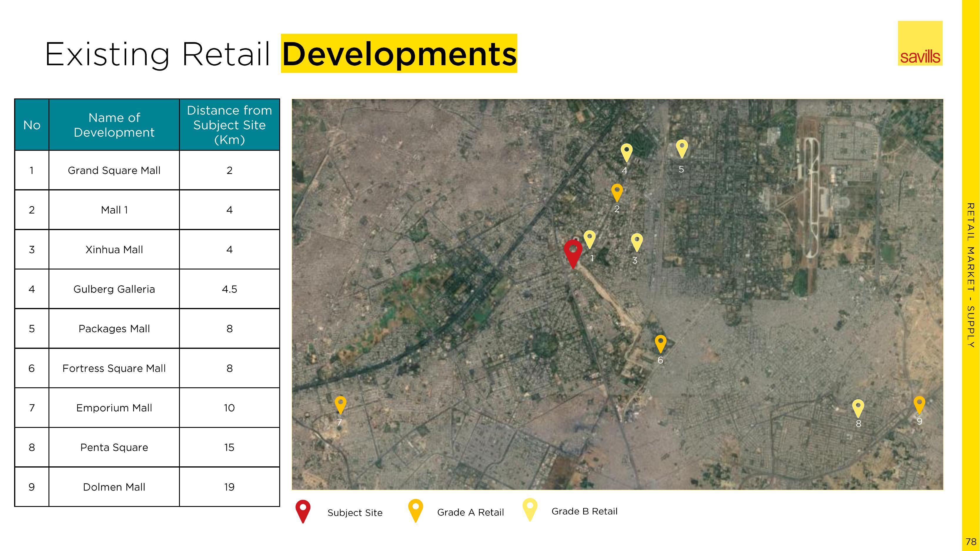Viewport: 980px width, 551px height.
Task: Click the Grand Square Mall table cell
Action: (x=114, y=170)
